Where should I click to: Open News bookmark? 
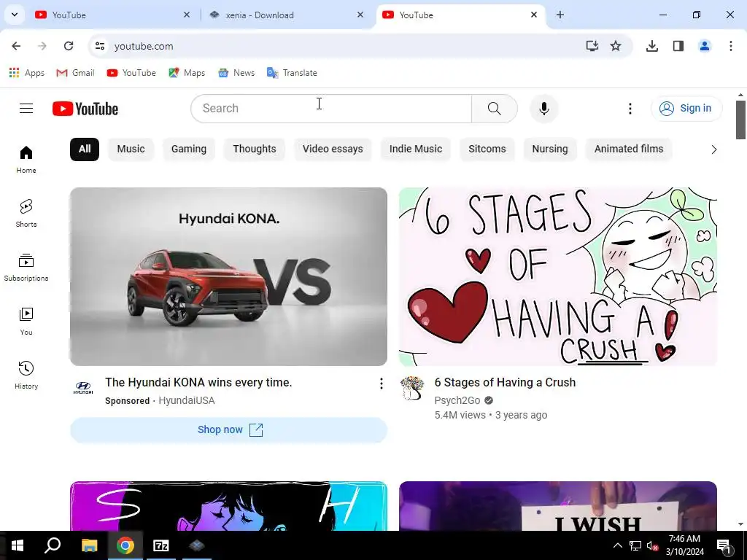(236, 73)
